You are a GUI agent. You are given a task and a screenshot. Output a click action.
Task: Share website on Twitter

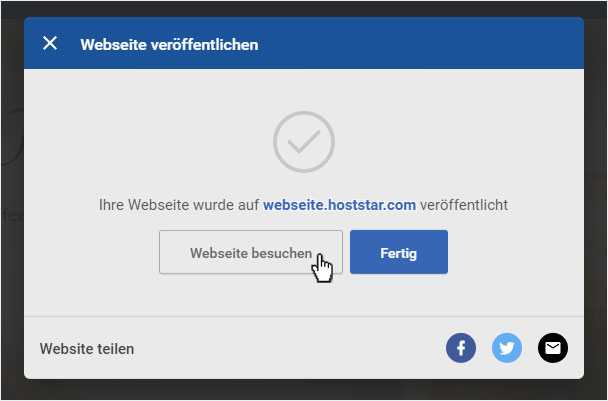[x=507, y=348]
